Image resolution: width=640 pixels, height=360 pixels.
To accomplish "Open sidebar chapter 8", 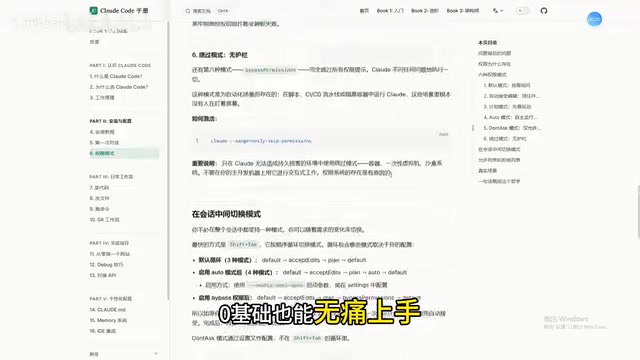I will point(99,198).
